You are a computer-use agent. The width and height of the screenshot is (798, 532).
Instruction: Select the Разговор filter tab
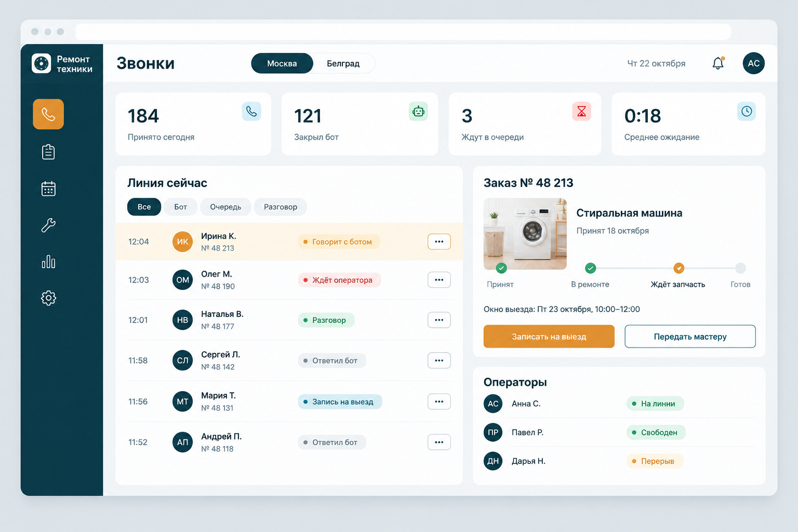tap(281, 207)
